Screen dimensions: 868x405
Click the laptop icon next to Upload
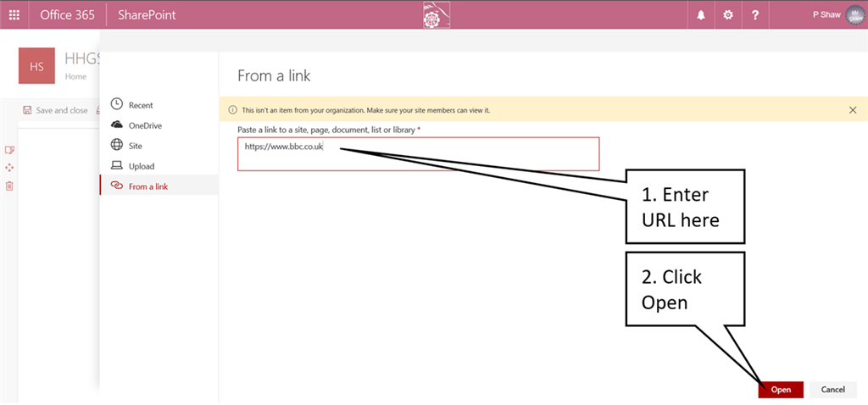(x=117, y=165)
